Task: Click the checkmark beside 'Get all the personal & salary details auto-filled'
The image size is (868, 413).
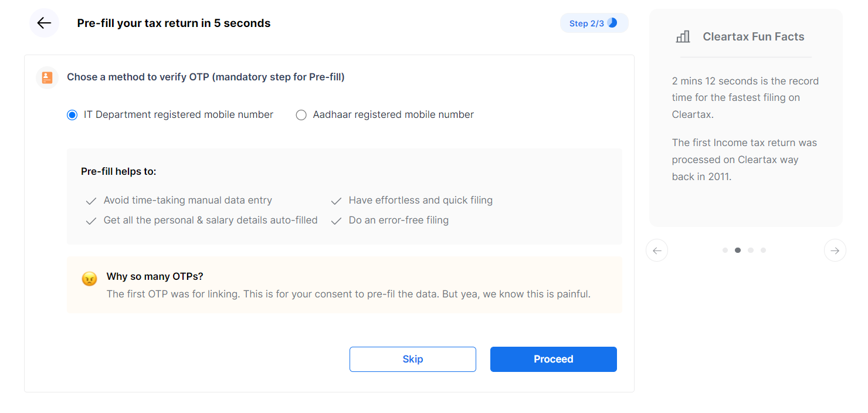Action: [91, 220]
